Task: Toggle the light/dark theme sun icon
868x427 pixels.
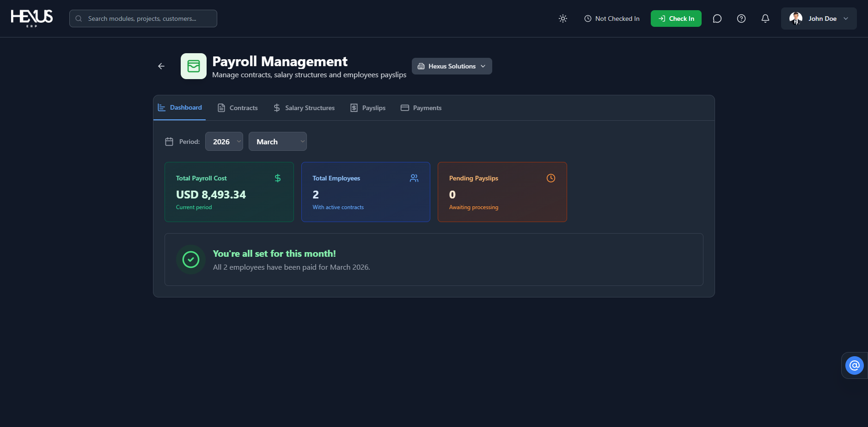Action: (x=563, y=19)
